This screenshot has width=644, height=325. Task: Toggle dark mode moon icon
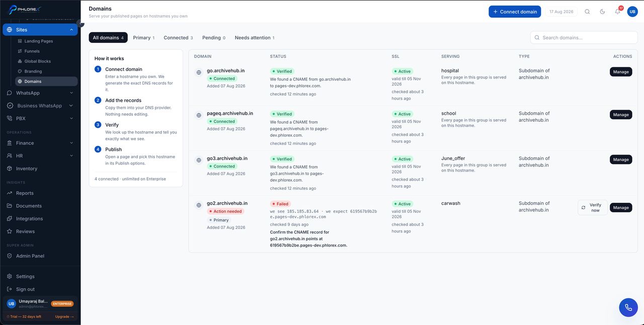tap(602, 12)
